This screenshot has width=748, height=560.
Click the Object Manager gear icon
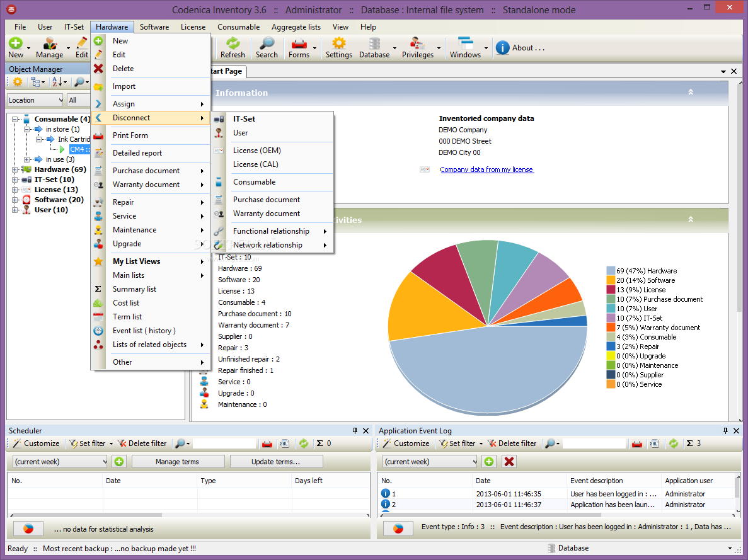[18, 82]
